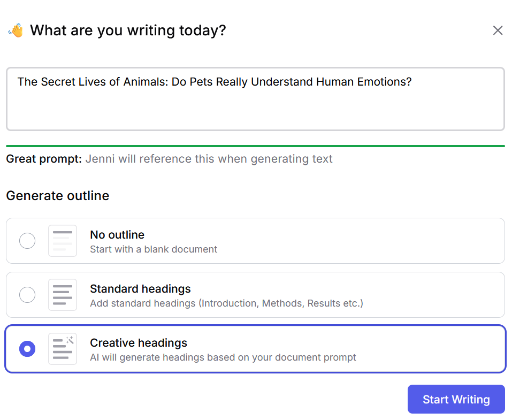The image size is (512, 420).
Task: Click the Creative headings sparkle wand icon
Action: pyautogui.click(x=70, y=341)
